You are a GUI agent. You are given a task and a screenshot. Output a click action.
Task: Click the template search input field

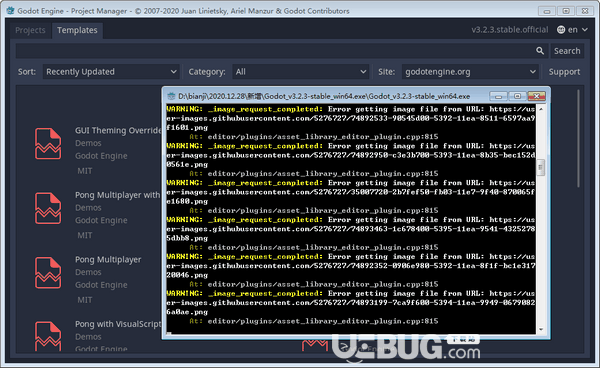(x=281, y=51)
